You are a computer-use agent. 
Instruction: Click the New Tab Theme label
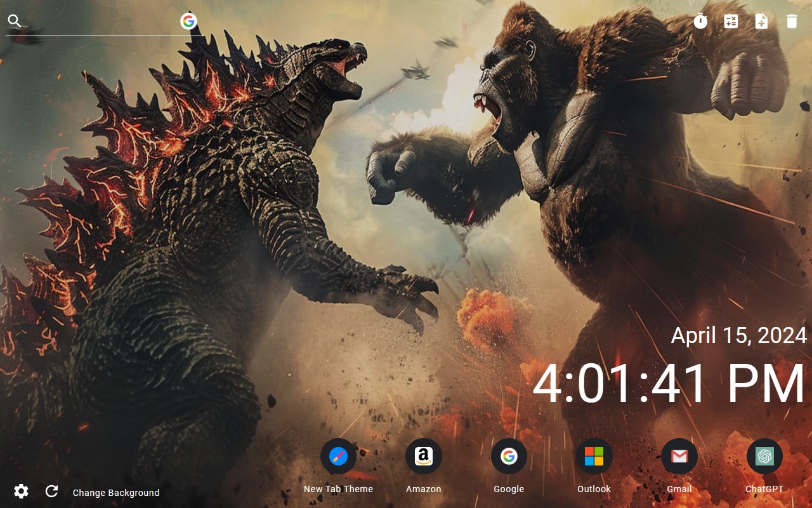(x=338, y=489)
